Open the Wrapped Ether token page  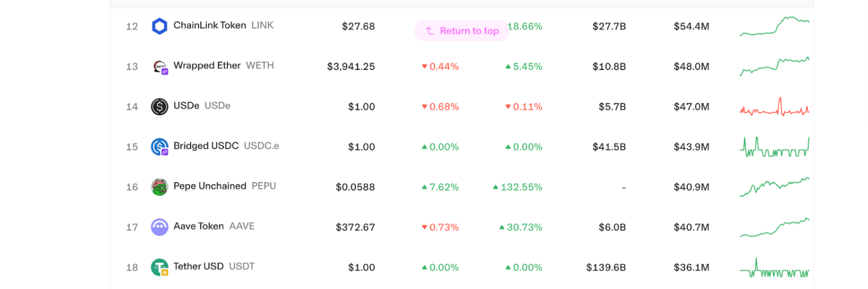pos(207,65)
